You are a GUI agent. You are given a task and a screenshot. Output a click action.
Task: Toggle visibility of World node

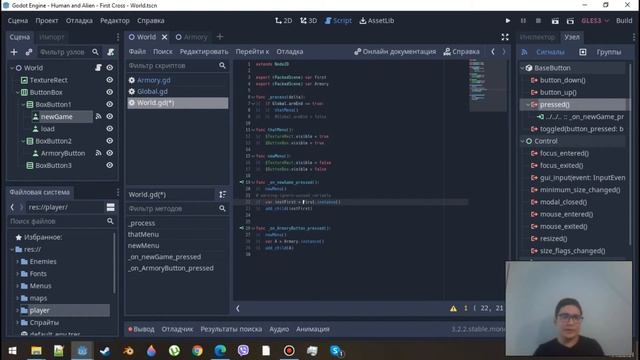pyautogui.click(x=110, y=68)
